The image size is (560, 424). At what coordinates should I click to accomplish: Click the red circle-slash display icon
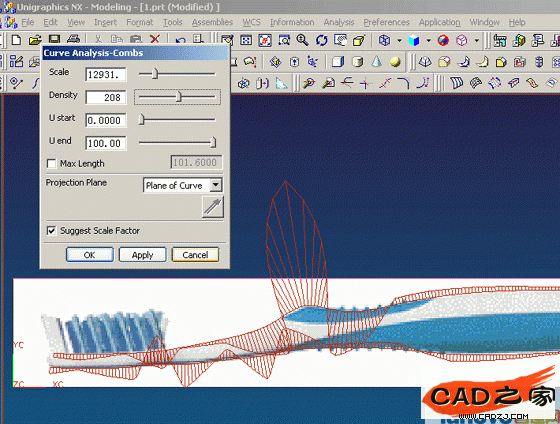[x=443, y=40]
